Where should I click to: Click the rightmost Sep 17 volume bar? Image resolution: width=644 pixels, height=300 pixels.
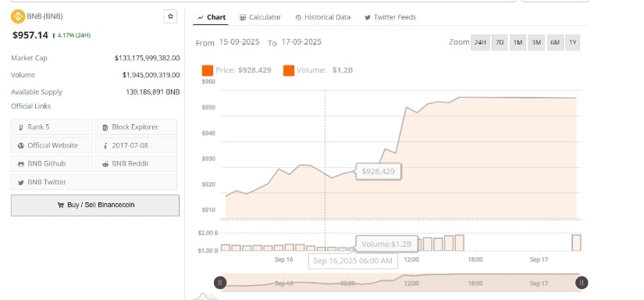(577, 242)
